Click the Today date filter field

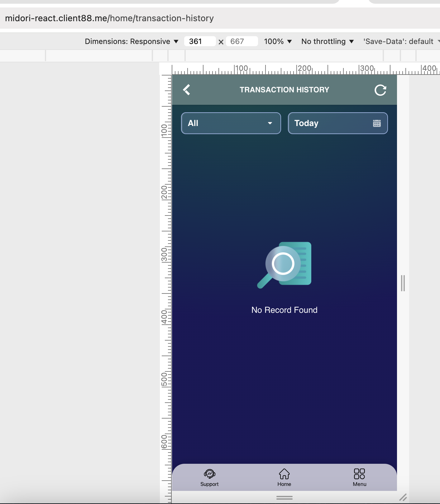(330, 123)
